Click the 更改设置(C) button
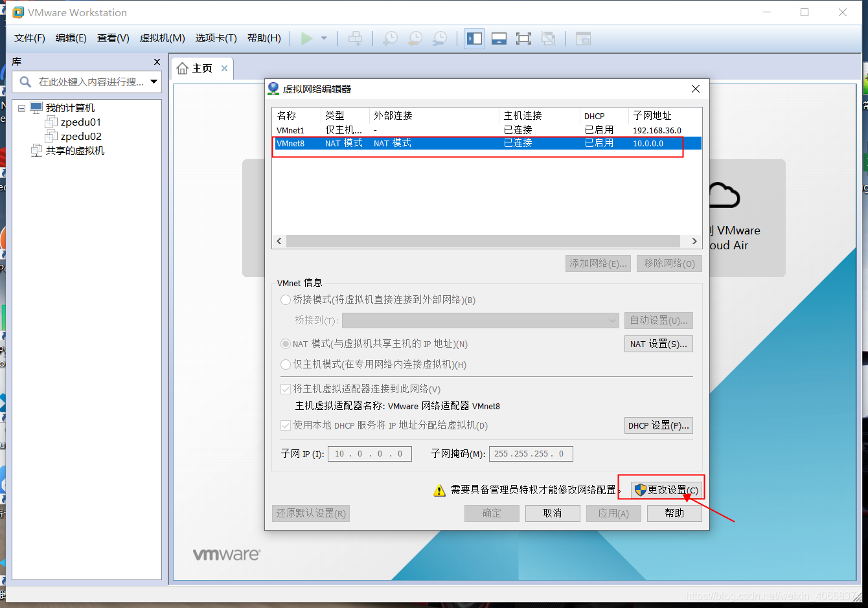868x608 pixels. click(667, 490)
